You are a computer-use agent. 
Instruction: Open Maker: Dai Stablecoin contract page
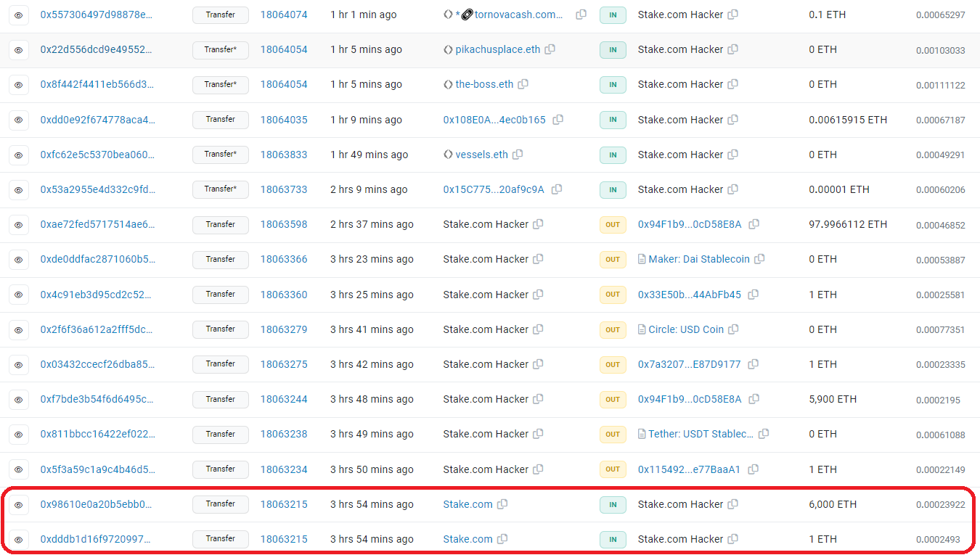click(x=699, y=259)
